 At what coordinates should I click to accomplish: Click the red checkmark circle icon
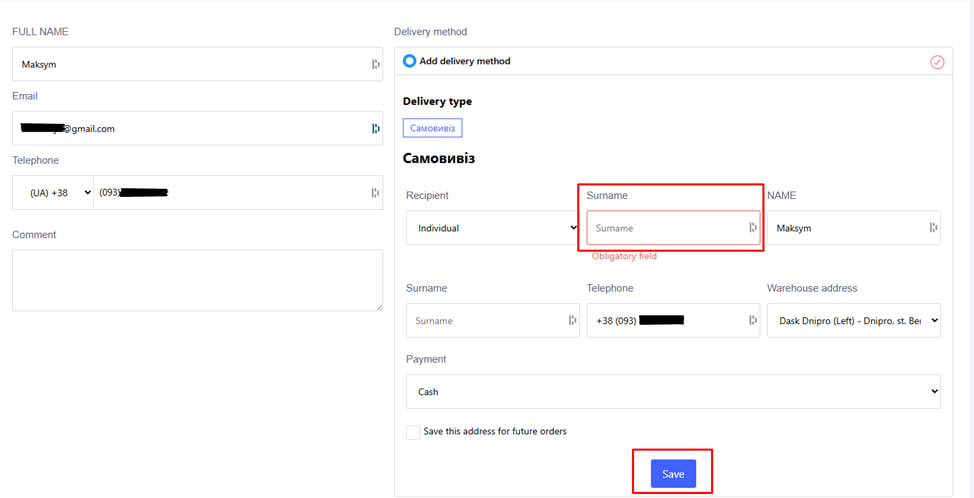coord(937,62)
